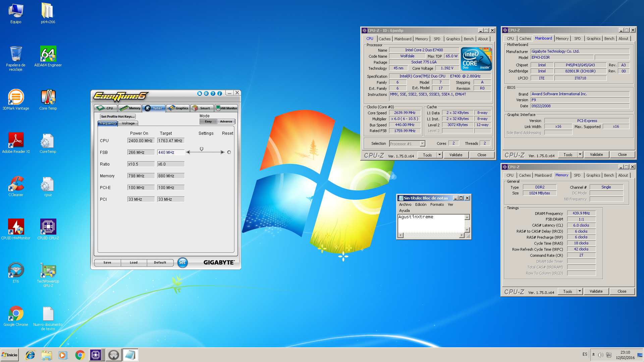Click the FSB slider right increase arrow
Image resolution: width=644 pixels, height=362 pixels.
[x=222, y=152]
